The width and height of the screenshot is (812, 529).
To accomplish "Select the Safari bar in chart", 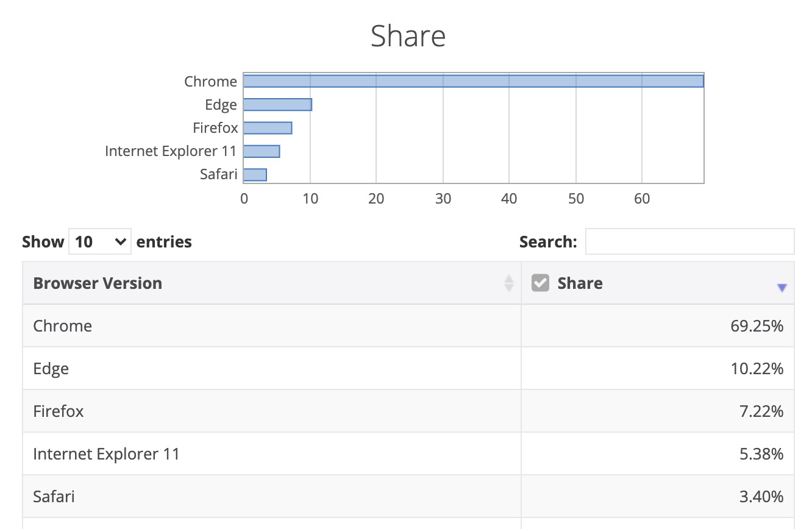I will point(255,175).
